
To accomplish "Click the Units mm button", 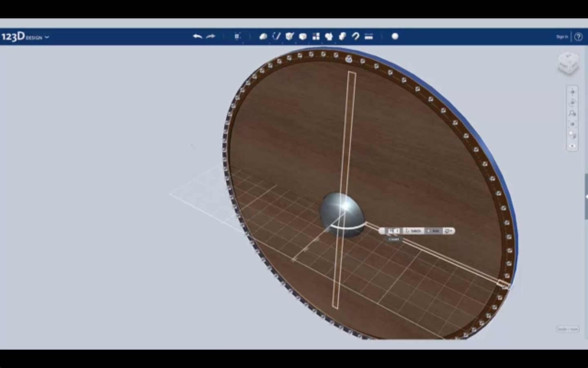I will (568, 329).
